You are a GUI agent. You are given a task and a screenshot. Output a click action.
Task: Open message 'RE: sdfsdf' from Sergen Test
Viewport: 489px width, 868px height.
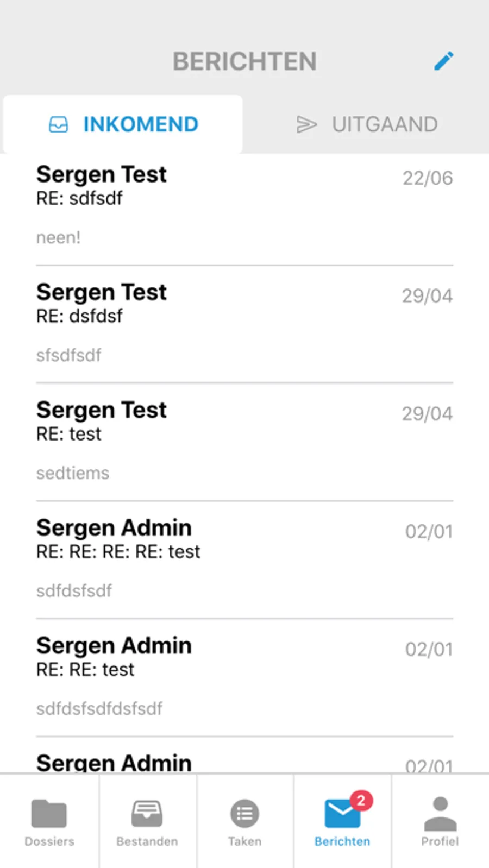[x=244, y=206]
